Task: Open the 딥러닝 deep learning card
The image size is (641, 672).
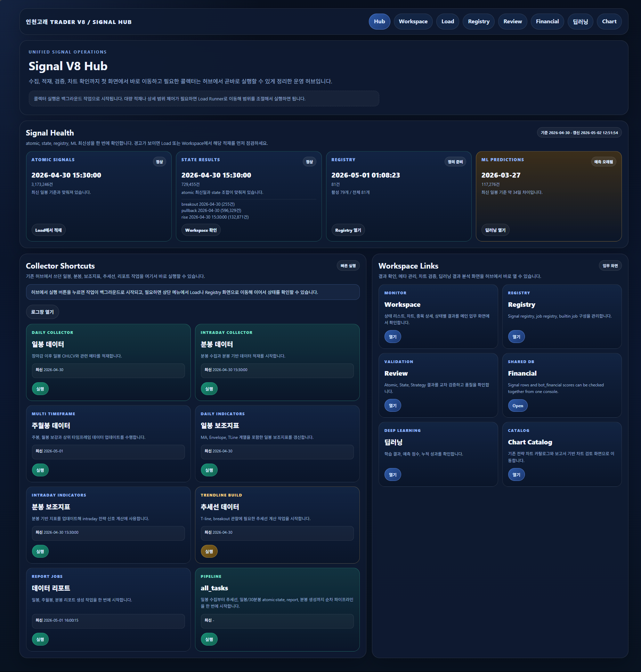Action: (x=393, y=475)
